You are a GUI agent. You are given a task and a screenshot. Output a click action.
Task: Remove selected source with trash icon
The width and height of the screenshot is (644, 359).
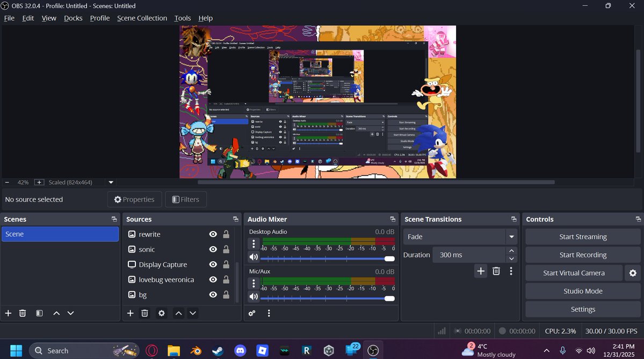click(x=144, y=313)
